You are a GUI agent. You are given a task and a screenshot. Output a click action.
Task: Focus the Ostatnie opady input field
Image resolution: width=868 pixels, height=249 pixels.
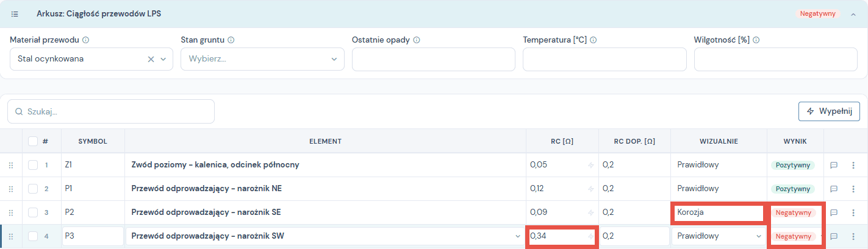click(x=434, y=59)
